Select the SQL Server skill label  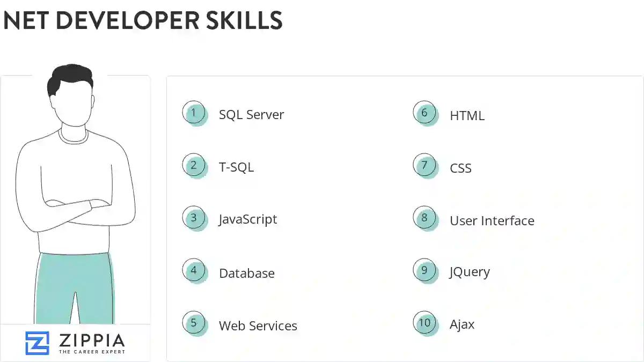point(251,114)
